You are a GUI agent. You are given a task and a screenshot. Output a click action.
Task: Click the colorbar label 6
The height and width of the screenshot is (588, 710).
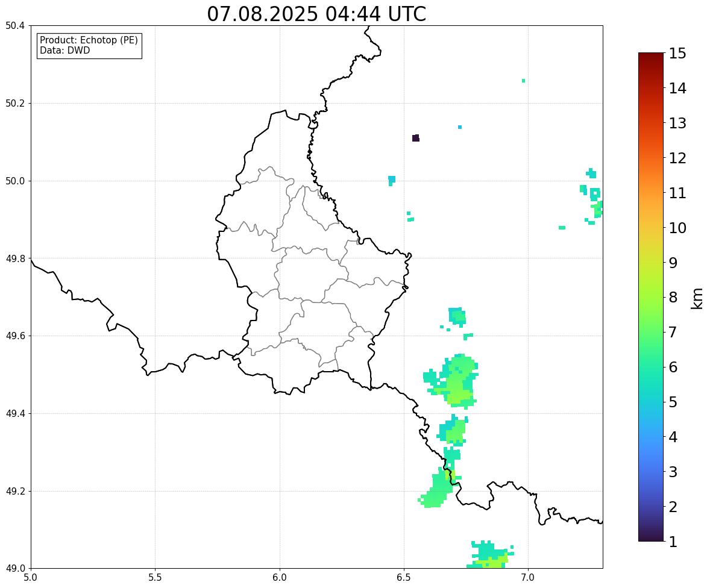[673, 367]
